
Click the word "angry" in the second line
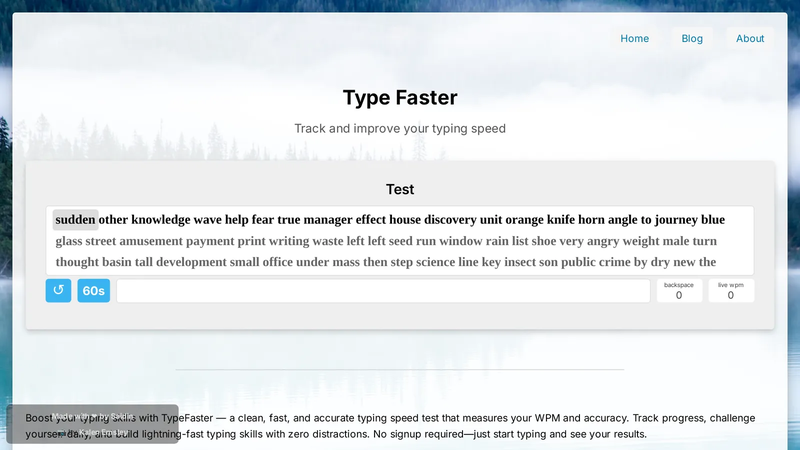point(603,241)
